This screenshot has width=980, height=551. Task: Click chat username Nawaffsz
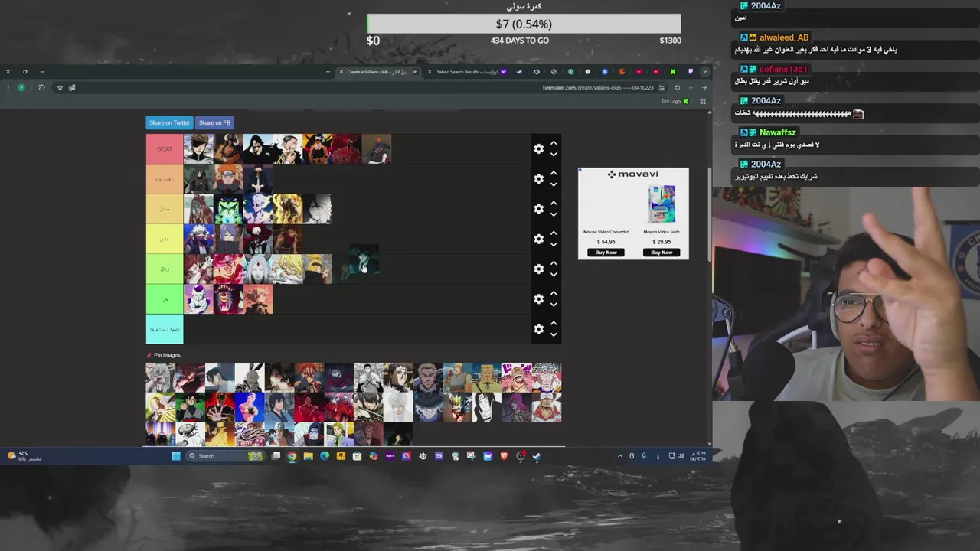(x=777, y=132)
